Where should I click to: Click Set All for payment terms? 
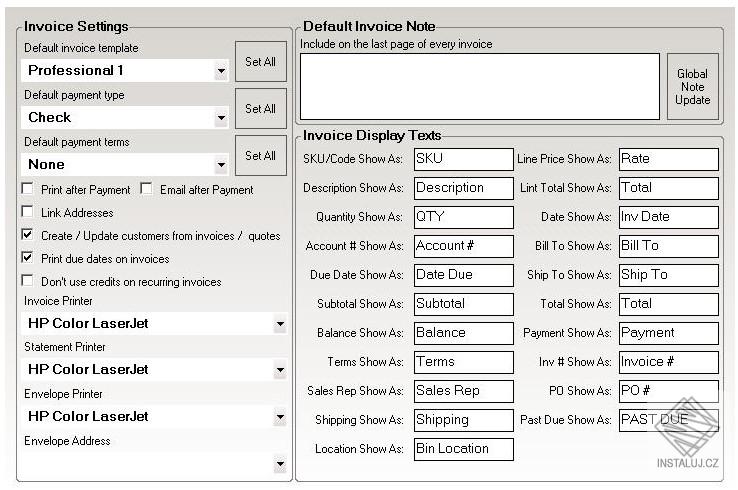pyautogui.click(x=260, y=156)
